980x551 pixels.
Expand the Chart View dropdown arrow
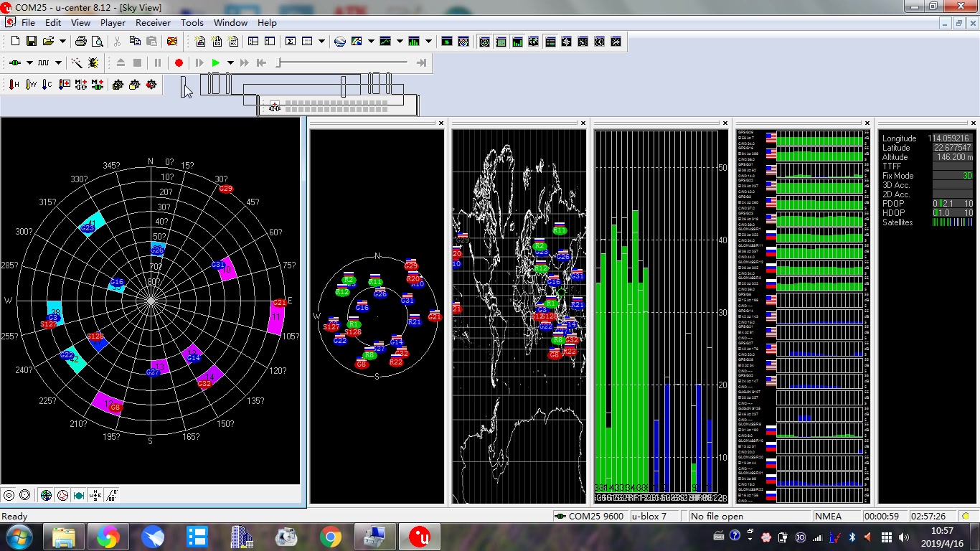tap(400, 42)
